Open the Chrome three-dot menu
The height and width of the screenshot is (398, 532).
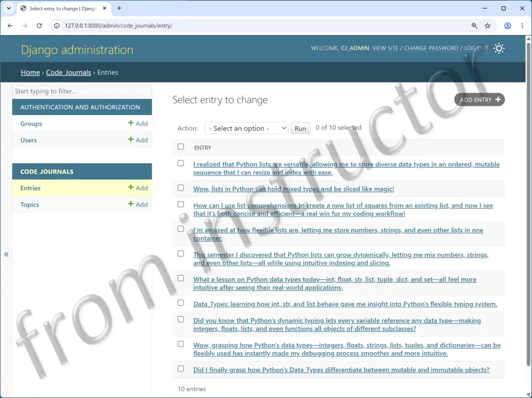point(522,26)
